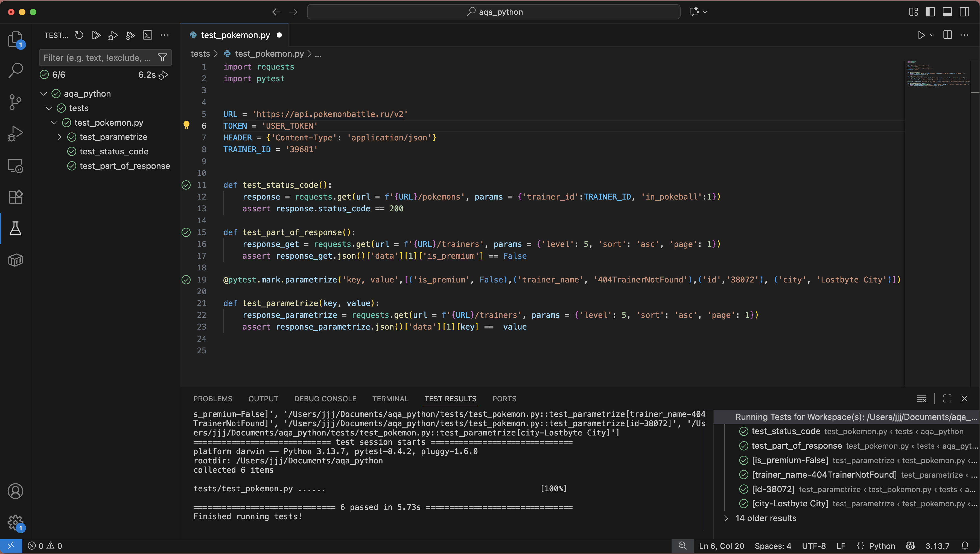Click the test filter input field

point(97,58)
